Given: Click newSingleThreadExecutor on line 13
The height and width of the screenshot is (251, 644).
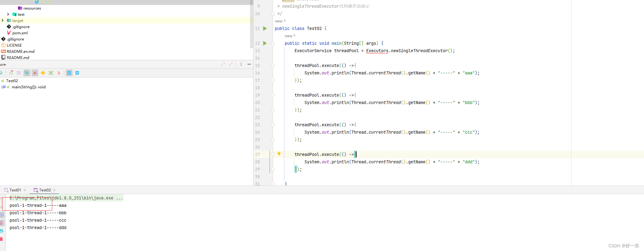Looking at the screenshot, I should [419, 51].
